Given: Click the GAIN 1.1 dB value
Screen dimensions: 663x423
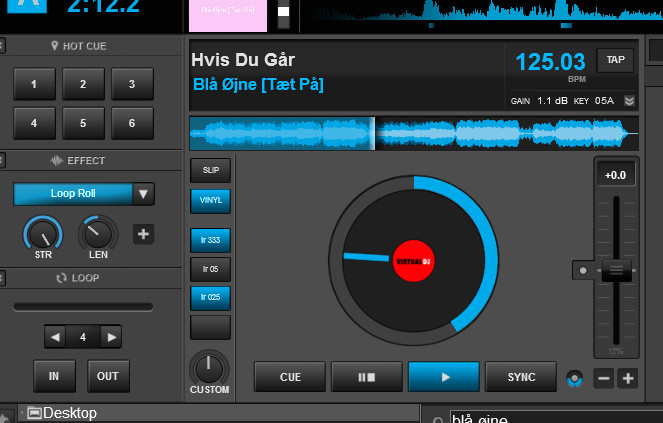Looking at the screenshot, I should pos(552,101).
